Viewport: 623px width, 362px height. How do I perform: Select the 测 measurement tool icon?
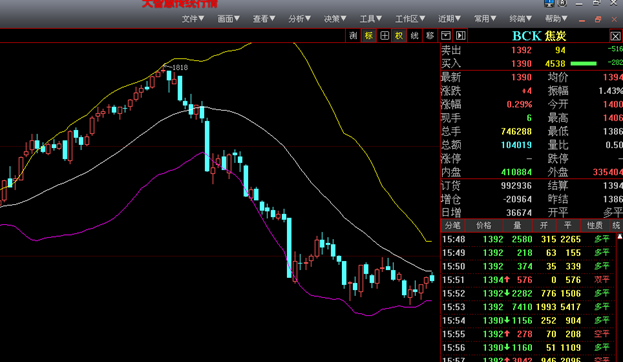tap(353, 36)
